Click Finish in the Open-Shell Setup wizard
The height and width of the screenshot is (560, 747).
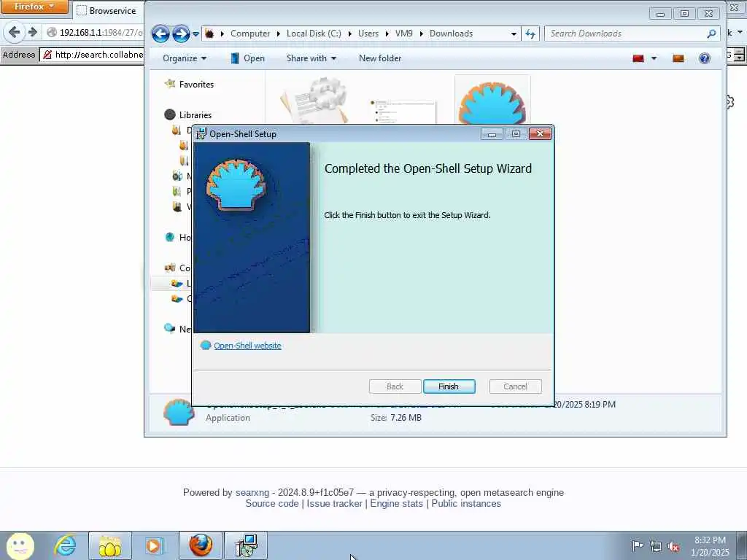coord(449,386)
